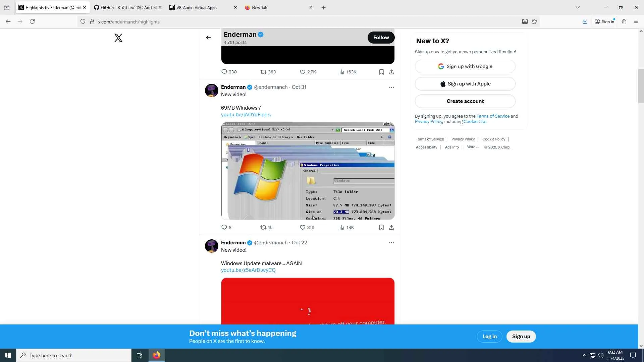The image size is (644, 362).
Task: Like the 69MB Windows 7 post
Action: [x=303, y=228]
